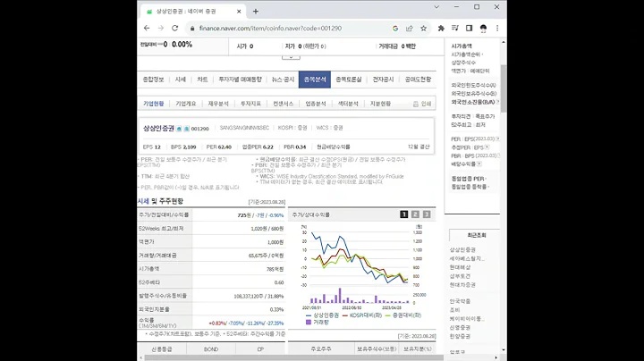
Task: Click the 인쇄 print button
Action: pyautogui.click(x=422, y=105)
